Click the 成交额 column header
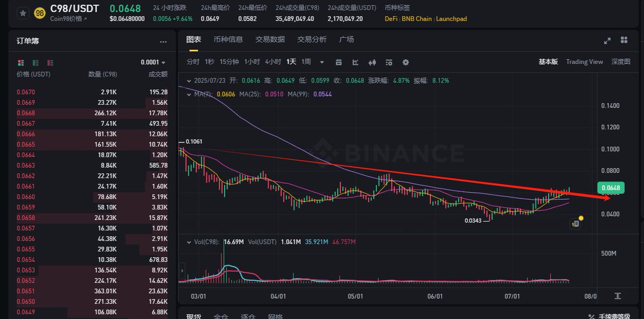Screen dimensions: 644x319 tap(158, 75)
